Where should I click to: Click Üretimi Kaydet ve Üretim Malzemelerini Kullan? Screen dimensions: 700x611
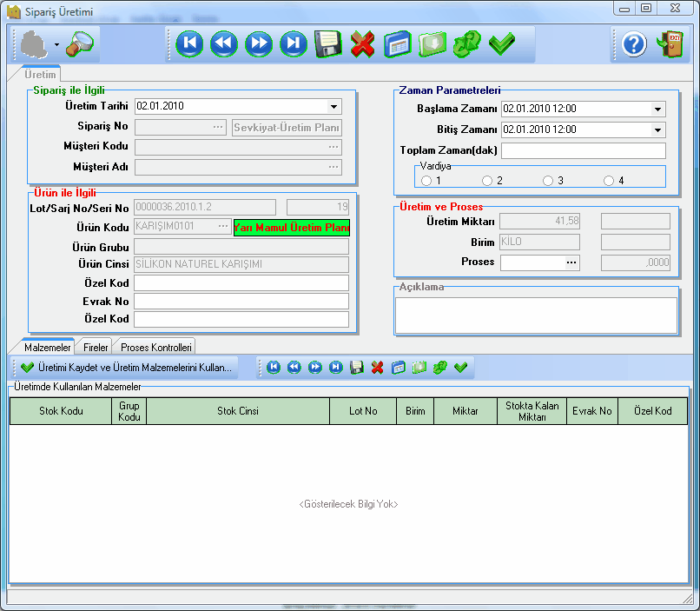tap(127, 368)
